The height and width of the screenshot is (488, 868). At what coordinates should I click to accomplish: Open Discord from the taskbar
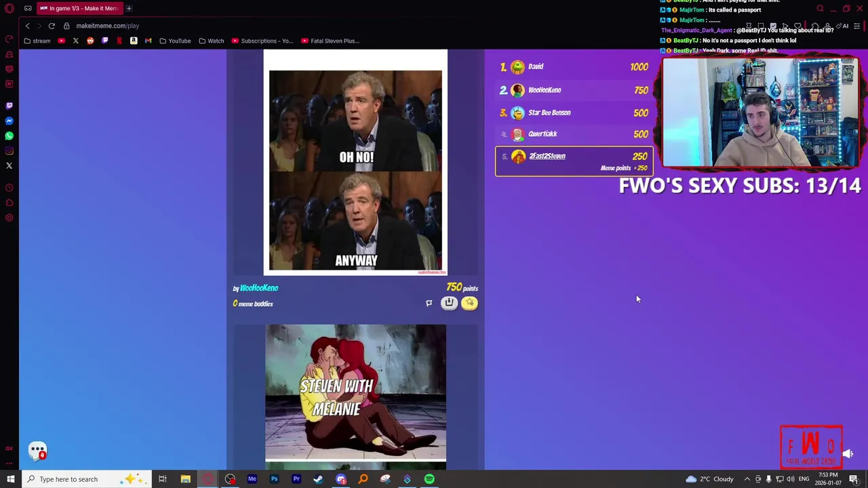point(340,479)
